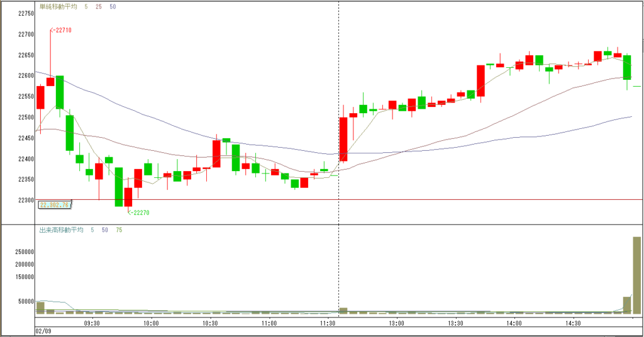This screenshot has height=337, width=644.
Task: Click the first volume bar at market open
Action: tap(40, 307)
